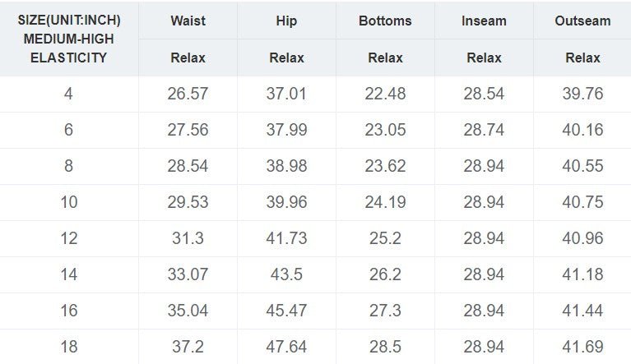Click bottoms value 27.3
Image resolution: width=631 pixels, height=364 pixels.
(x=385, y=311)
